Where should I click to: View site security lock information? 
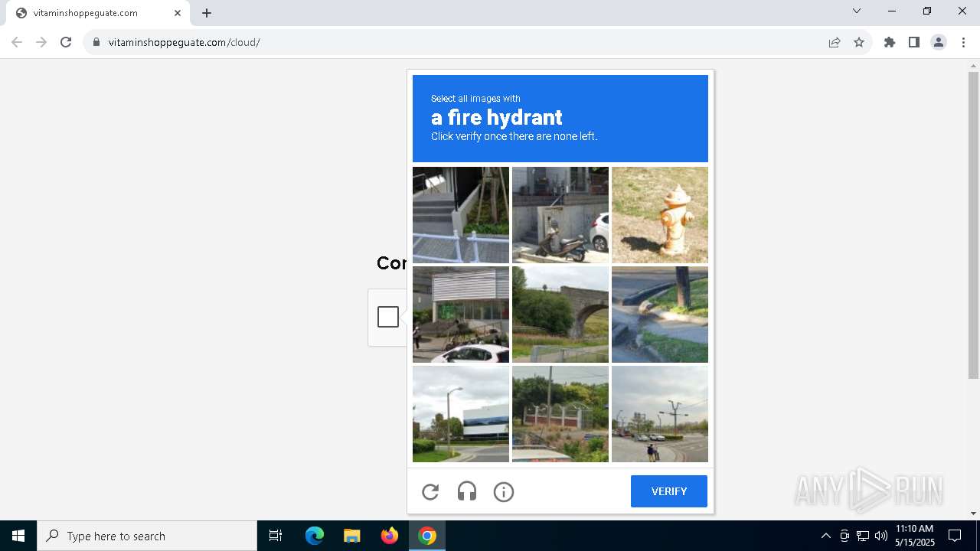(x=96, y=42)
